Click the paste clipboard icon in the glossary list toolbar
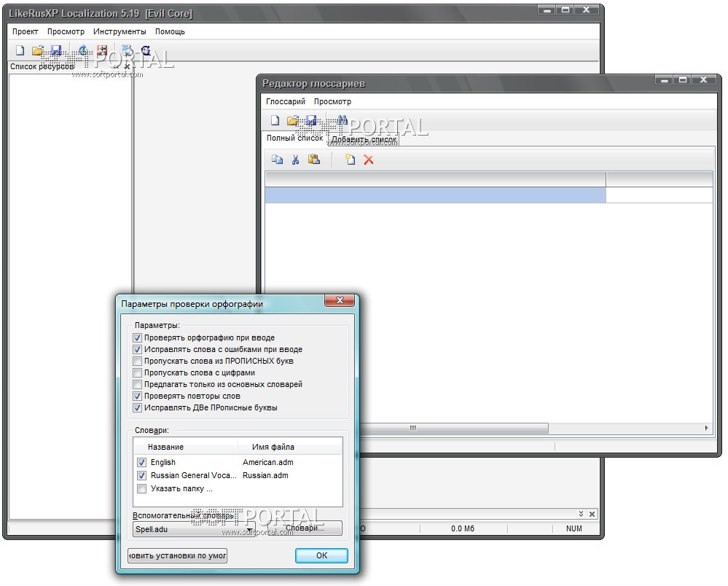728x586 pixels. (314, 160)
